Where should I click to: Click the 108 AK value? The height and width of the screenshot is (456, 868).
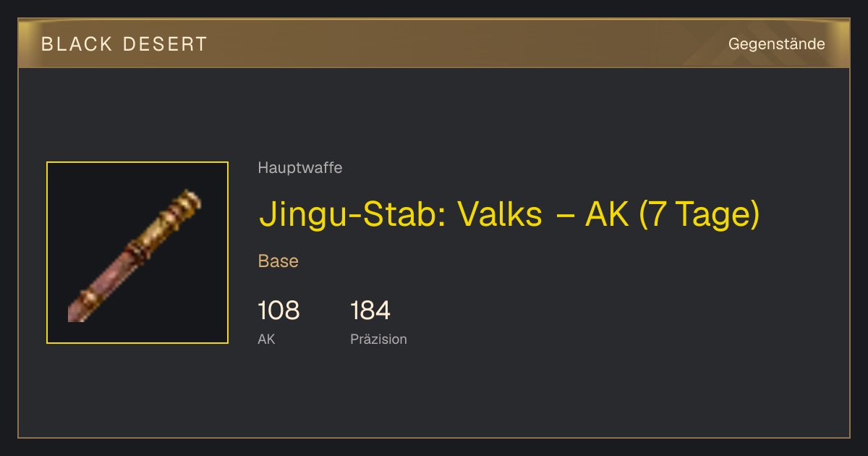pos(278,311)
